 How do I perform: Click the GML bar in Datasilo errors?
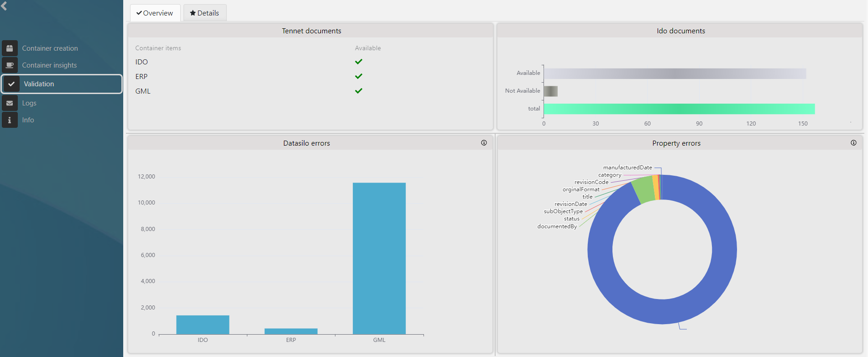(x=379, y=258)
